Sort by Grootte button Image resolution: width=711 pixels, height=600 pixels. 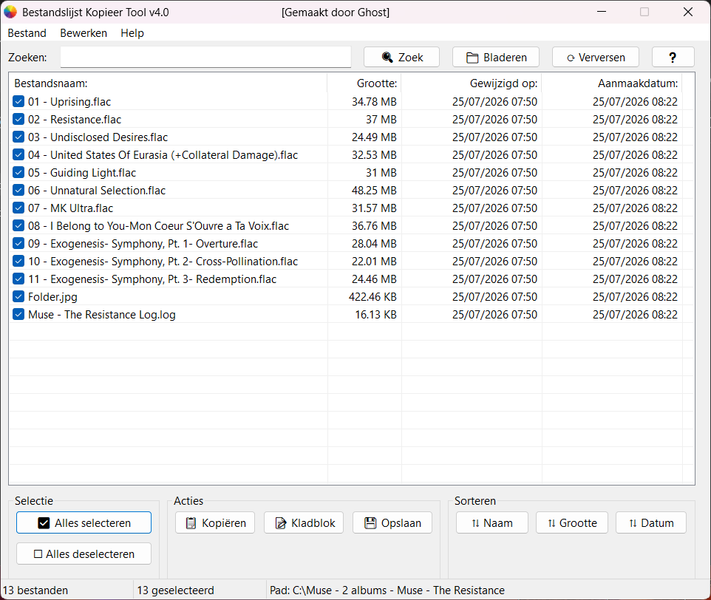point(572,523)
